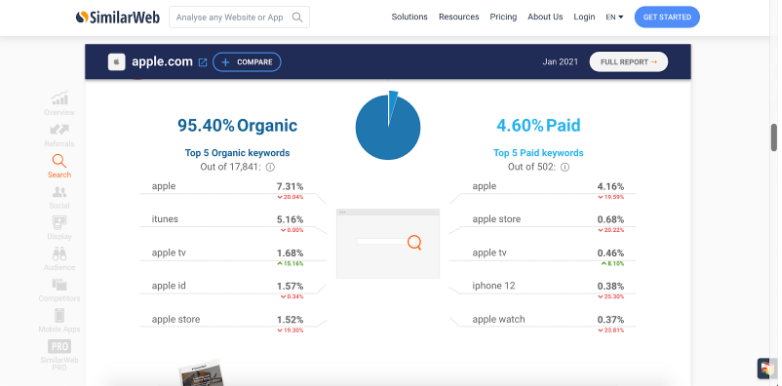Open the About Us menu
The height and width of the screenshot is (386, 782).
click(545, 17)
